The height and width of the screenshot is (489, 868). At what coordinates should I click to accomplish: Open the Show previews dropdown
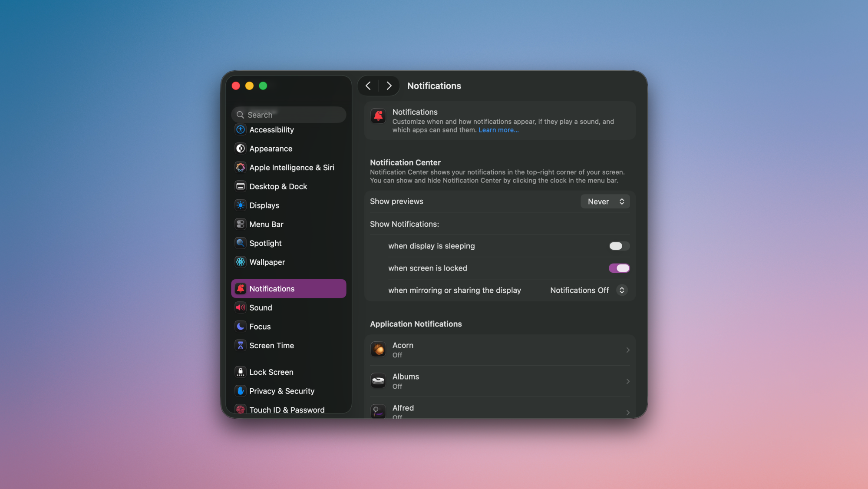click(x=605, y=201)
